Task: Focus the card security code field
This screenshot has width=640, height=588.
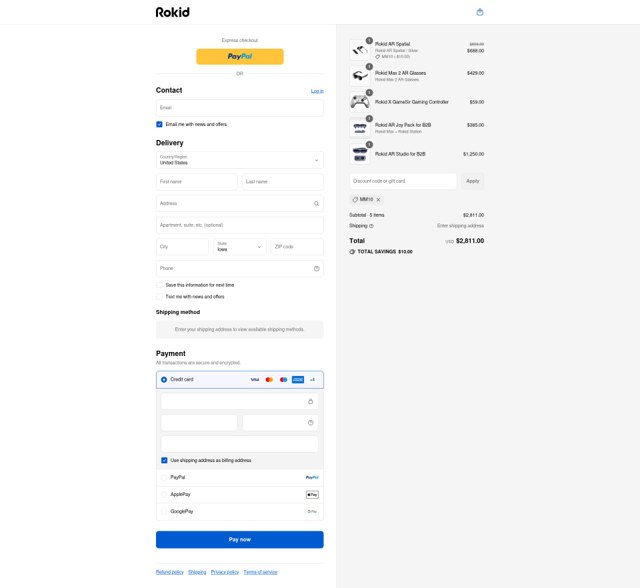Action: tap(280, 422)
